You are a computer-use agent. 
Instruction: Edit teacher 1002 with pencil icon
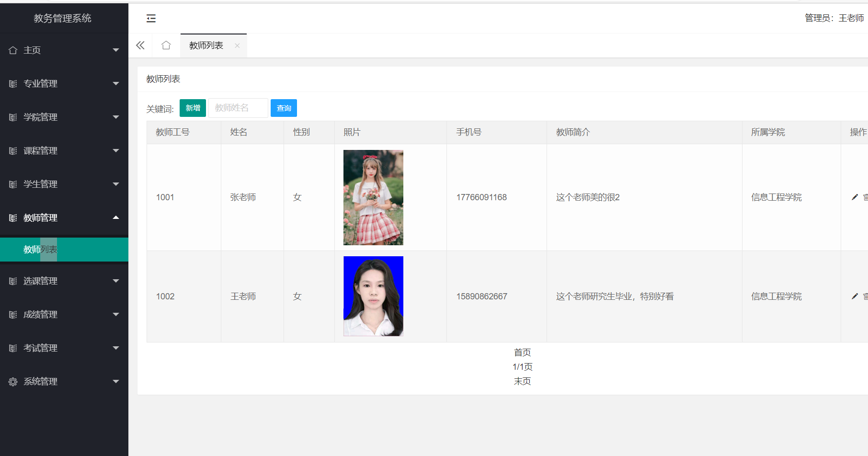coord(855,296)
